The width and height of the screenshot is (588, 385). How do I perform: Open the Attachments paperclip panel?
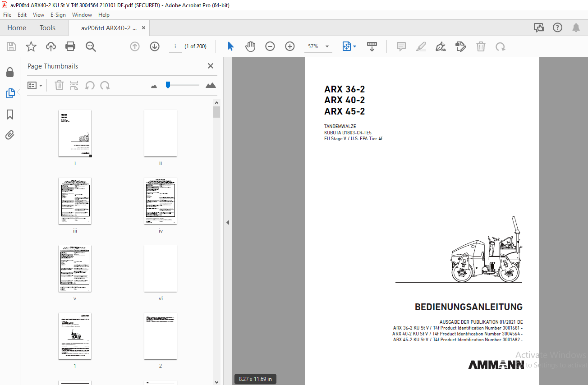[10, 135]
